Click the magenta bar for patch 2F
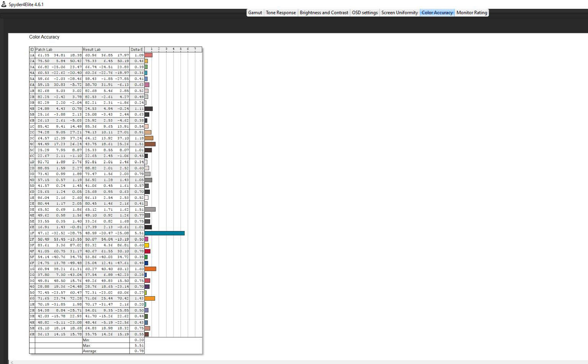Image resolution: width=588 pixels, height=364 pixels. 146,239
